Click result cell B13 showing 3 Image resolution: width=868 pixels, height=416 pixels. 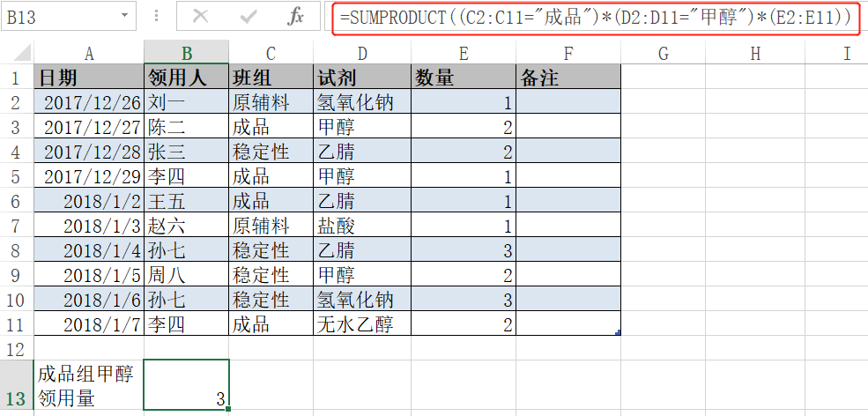pos(186,385)
